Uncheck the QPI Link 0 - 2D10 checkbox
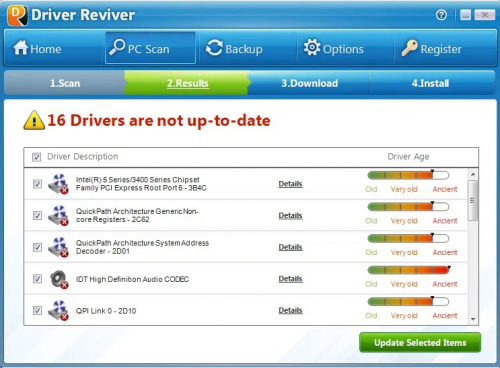This screenshot has height=368, width=500. [37, 311]
